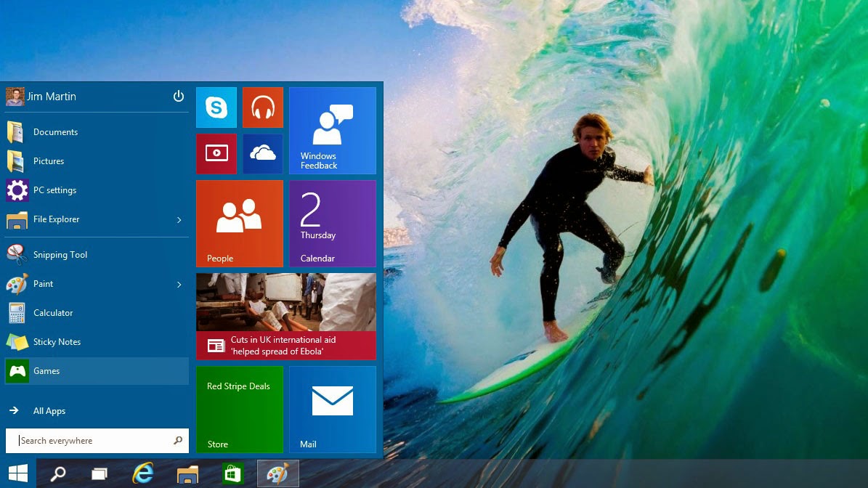Open the Calendar tile showing Thursday
Image resolution: width=868 pixels, height=488 pixels.
[333, 224]
